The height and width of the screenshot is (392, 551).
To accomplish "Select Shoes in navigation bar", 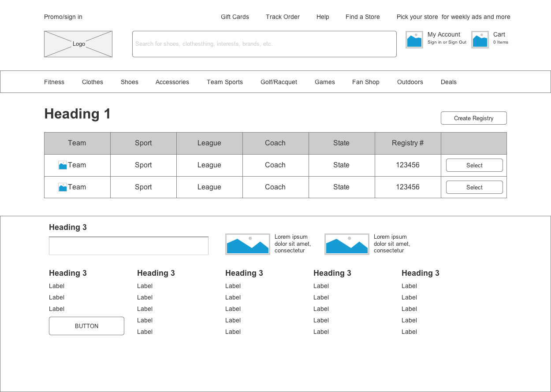I will (x=130, y=82).
